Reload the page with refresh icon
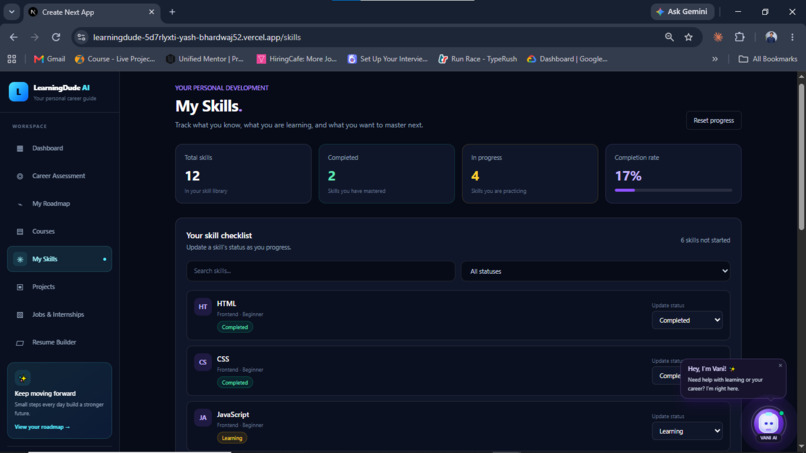This screenshot has width=806, height=453. point(56,37)
